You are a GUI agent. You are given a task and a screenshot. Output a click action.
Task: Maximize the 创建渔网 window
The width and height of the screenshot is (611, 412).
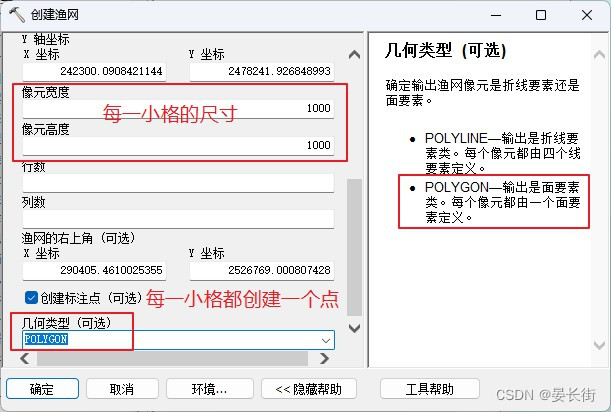point(541,15)
